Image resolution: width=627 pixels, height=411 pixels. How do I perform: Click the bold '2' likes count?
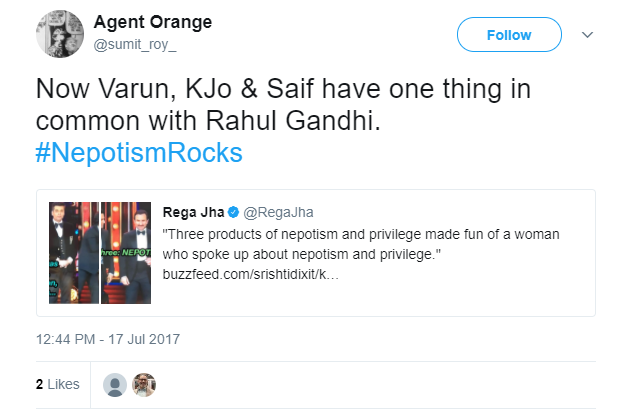40,384
